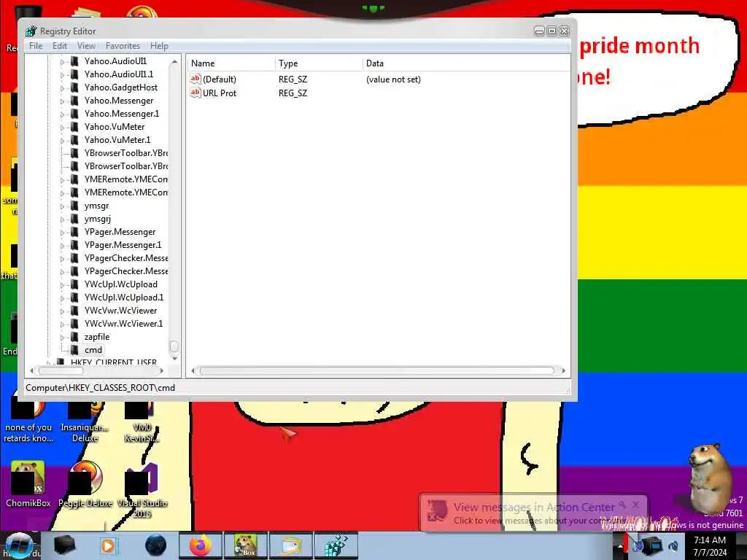Image resolution: width=747 pixels, height=560 pixels.
Task: Select the folder icon beside zapfile
Action: (x=74, y=337)
